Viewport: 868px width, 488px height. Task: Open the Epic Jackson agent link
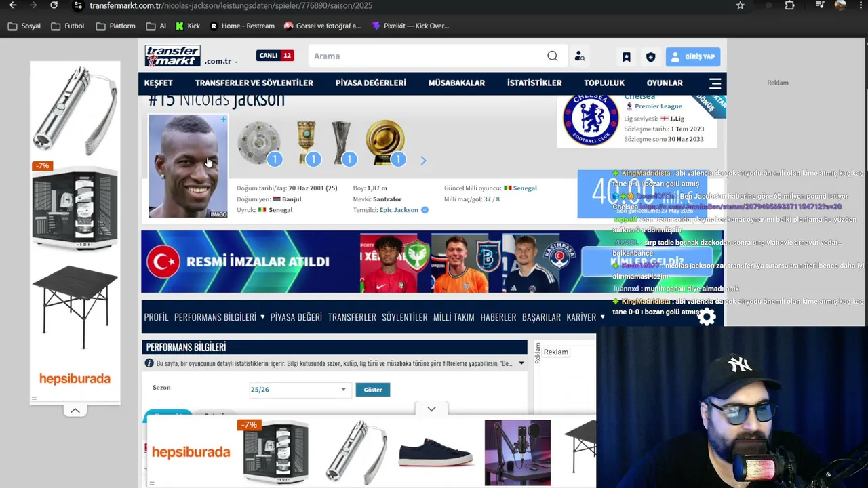click(399, 210)
